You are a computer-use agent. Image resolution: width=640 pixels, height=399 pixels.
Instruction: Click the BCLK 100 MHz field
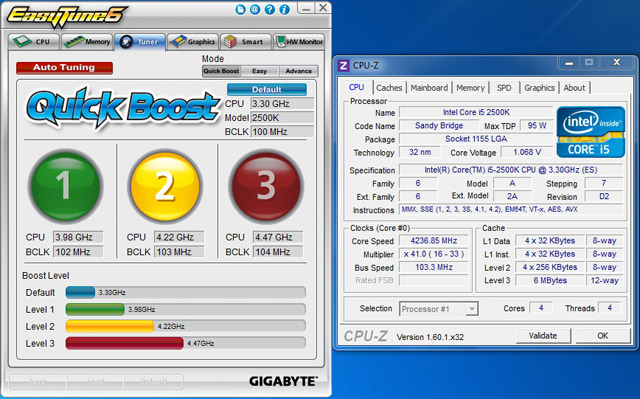(x=282, y=131)
